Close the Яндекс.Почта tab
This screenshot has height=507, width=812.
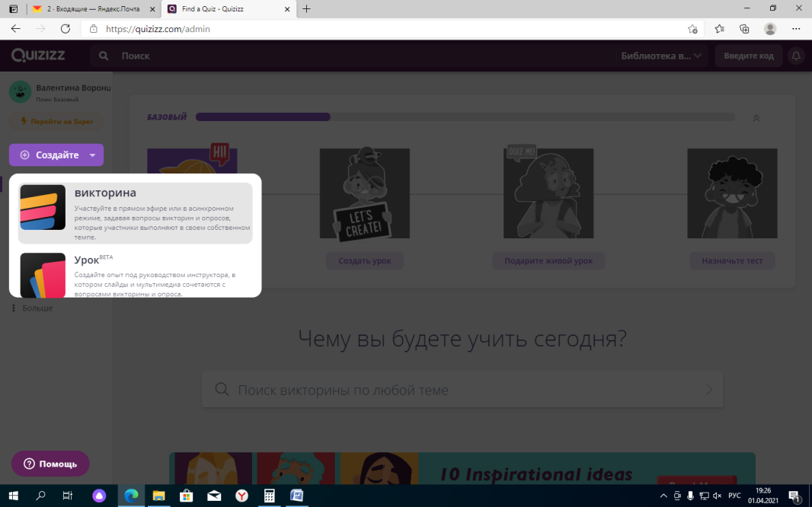[152, 9]
